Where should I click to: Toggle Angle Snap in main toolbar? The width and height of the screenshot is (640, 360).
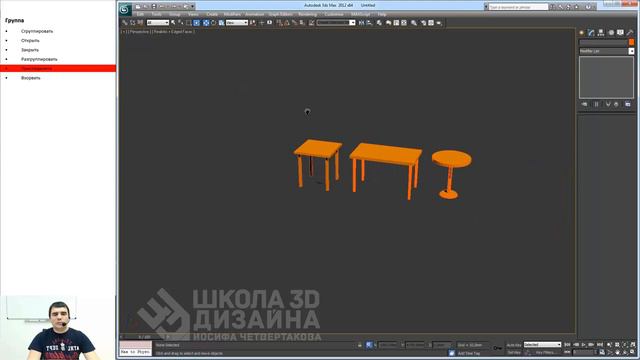(x=287, y=23)
